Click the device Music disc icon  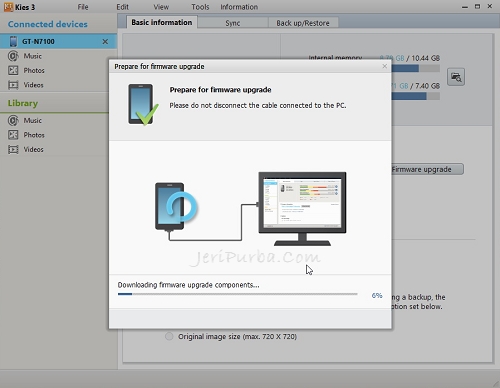click(13, 56)
